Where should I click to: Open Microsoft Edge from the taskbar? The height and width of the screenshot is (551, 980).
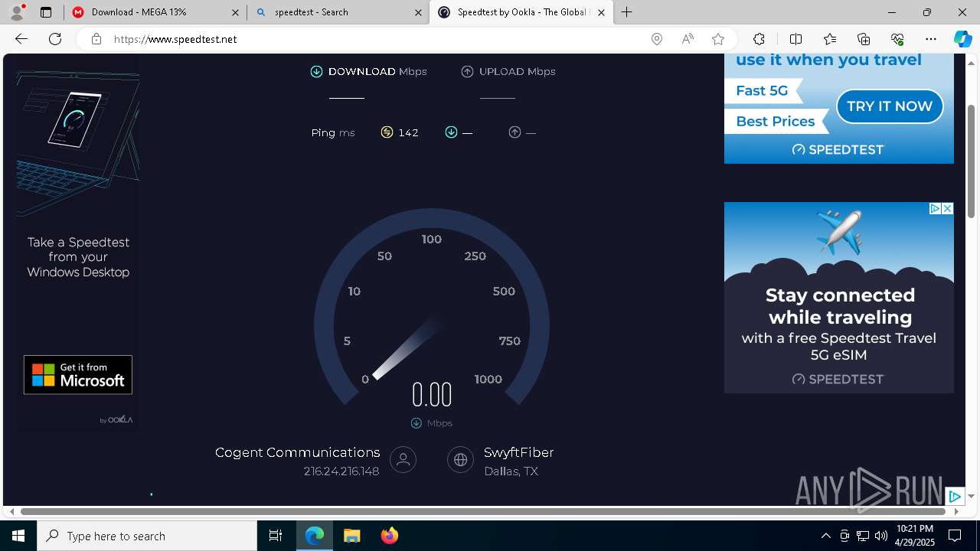click(315, 536)
